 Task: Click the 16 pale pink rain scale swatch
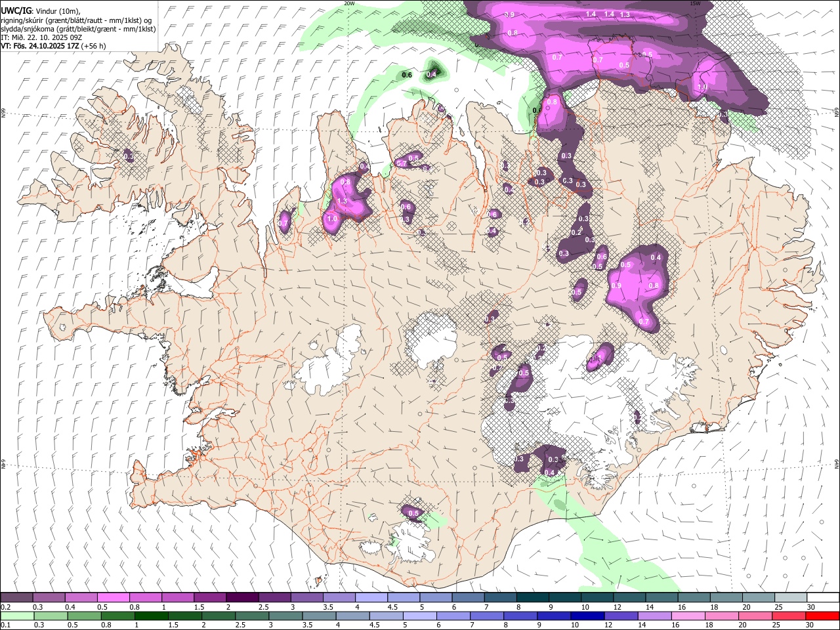[688, 616]
